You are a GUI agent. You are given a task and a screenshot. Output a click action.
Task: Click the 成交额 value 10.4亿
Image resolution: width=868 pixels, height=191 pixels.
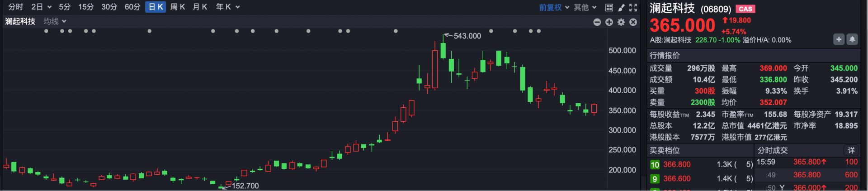(704, 80)
